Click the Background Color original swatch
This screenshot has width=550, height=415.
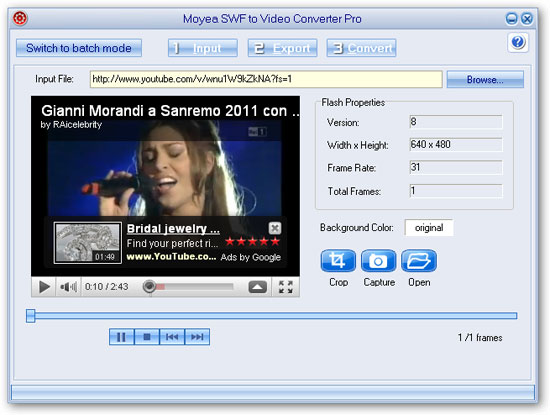coord(429,228)
